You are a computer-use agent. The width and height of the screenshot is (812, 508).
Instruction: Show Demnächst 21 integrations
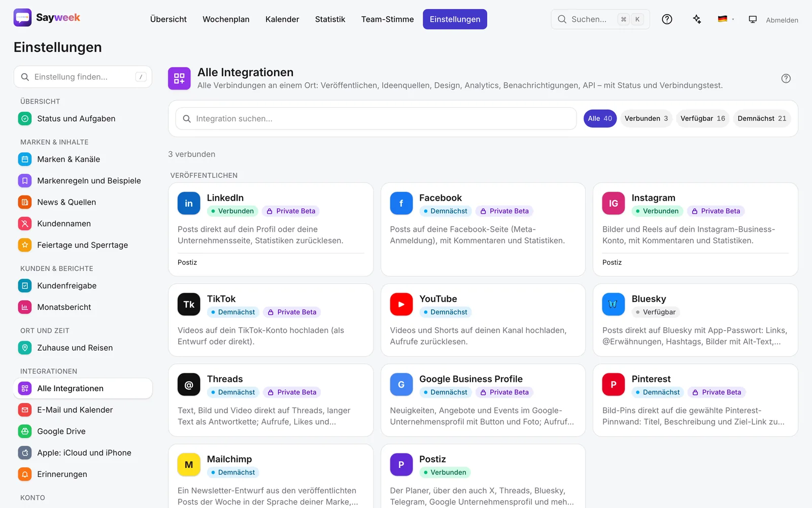[762, 118]
